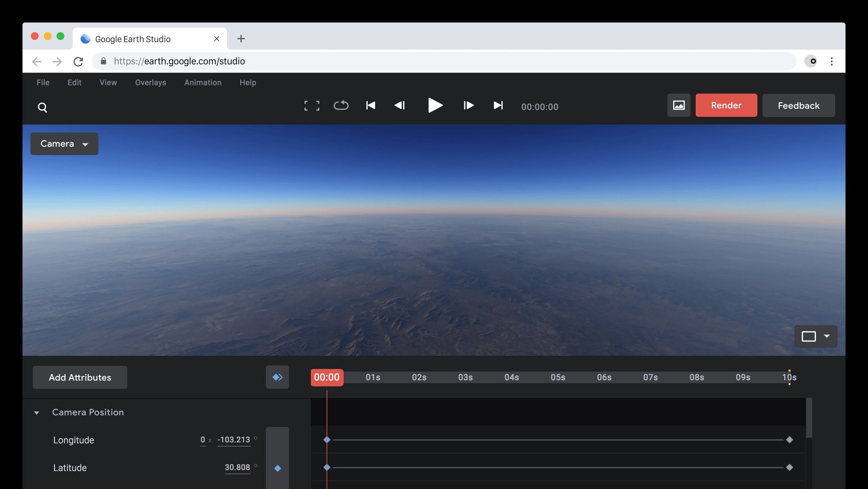This screenshot has width=868, height=489.
Task: Open the Animation menu
Action: 203,83
